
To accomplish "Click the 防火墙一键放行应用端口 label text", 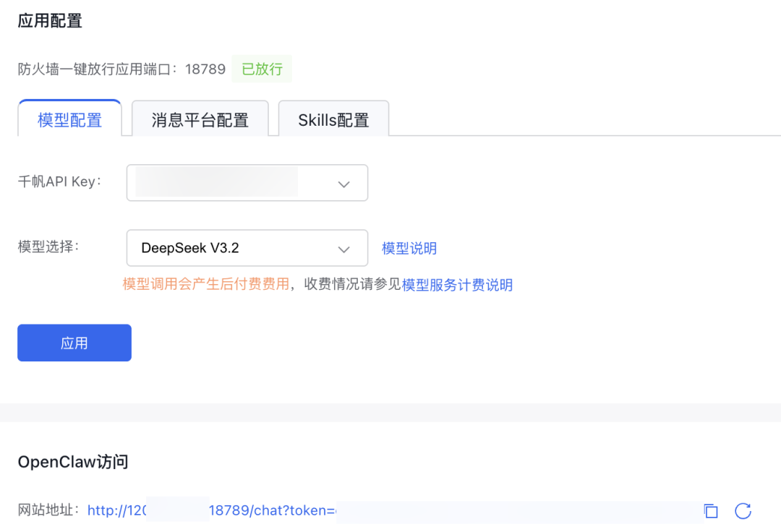I will click(97, 69).
